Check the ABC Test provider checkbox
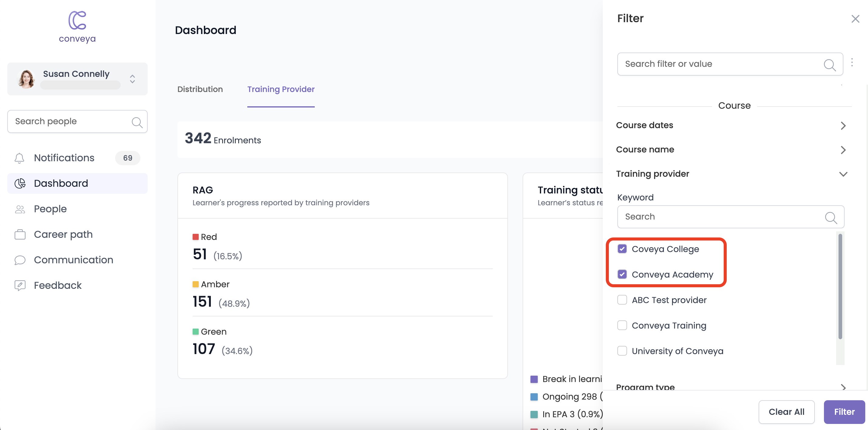Screen dimensions: 868x430 click(622, 300)
